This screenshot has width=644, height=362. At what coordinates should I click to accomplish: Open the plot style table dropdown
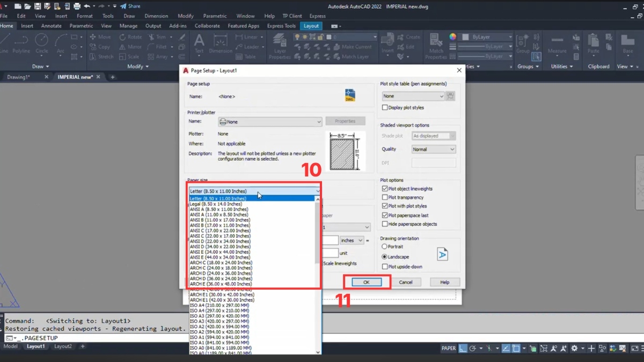pos(413,96)
